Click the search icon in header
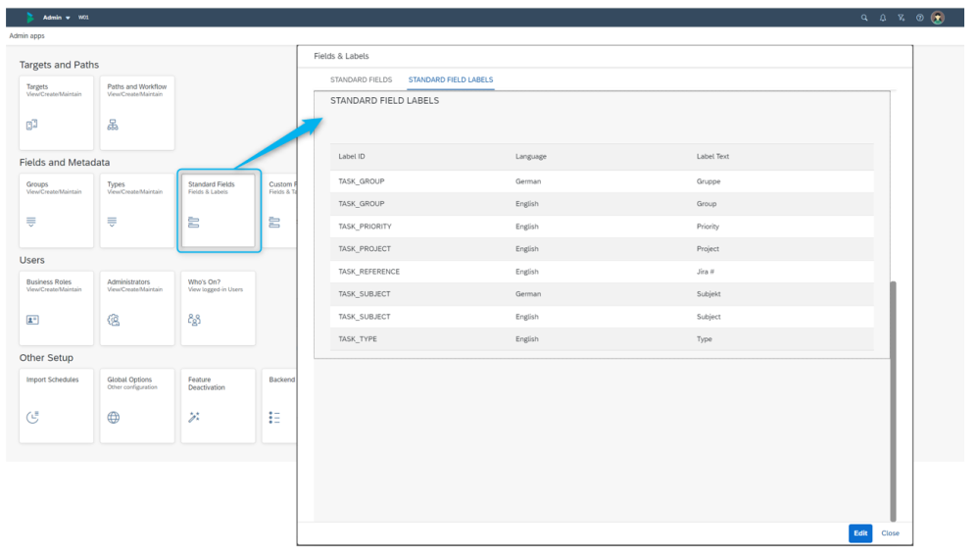The height and width of the screenshot is (558, 980). point(864,18)
